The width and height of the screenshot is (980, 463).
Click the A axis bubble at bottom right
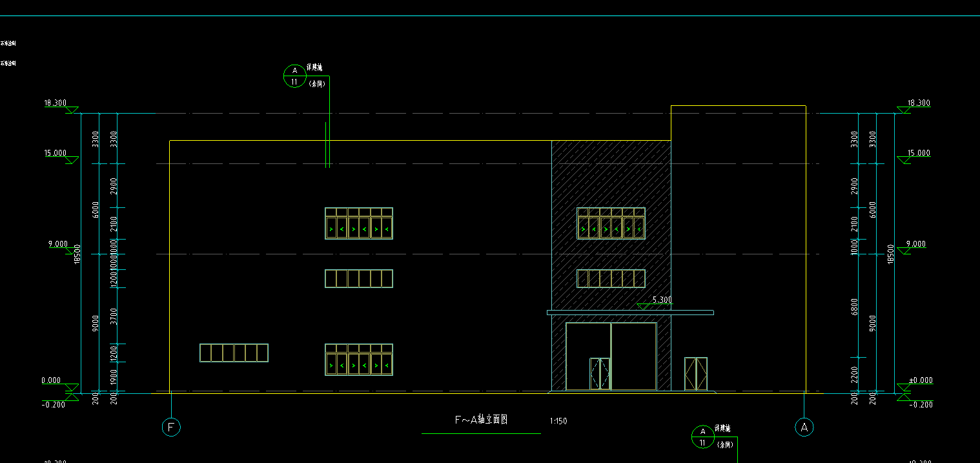(x=804, y=427)
